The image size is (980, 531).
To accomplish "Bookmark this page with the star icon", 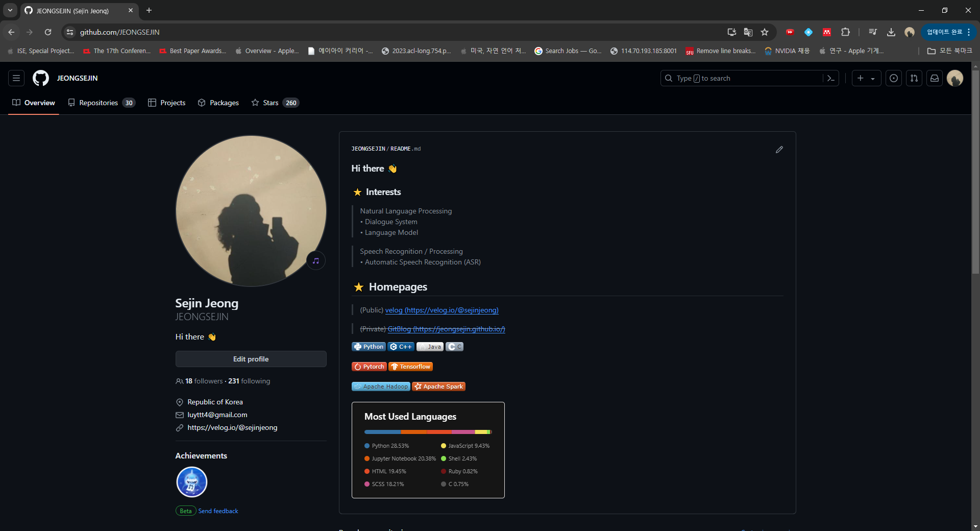I will (765, 32).
